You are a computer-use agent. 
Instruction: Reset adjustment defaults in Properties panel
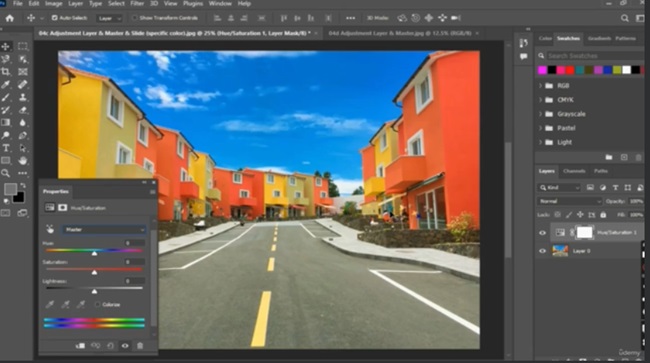coord(110,346)
